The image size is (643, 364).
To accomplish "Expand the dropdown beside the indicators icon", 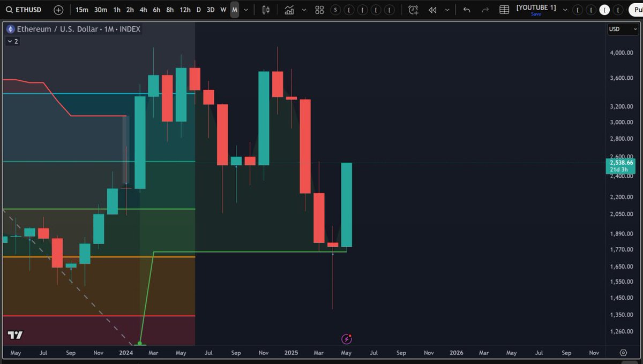I will tap(304, 10).
